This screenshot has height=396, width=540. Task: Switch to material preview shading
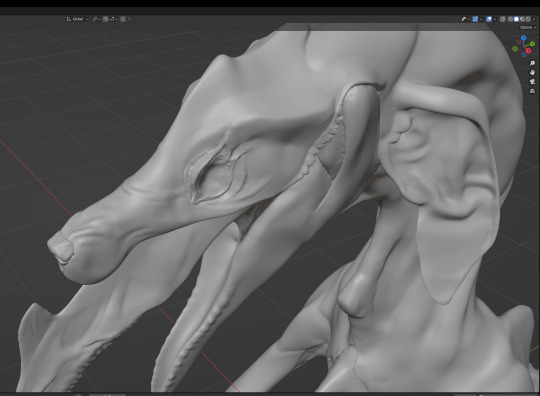click(x=522, y=19)
